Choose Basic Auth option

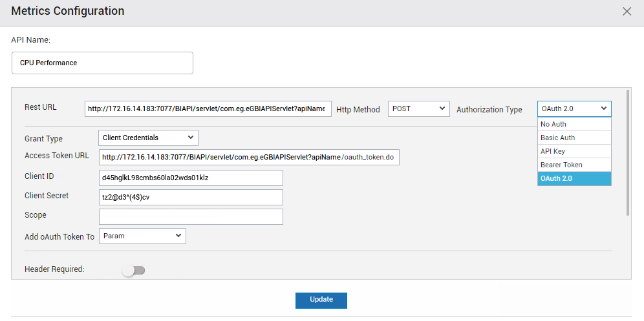tap(574, 138)
